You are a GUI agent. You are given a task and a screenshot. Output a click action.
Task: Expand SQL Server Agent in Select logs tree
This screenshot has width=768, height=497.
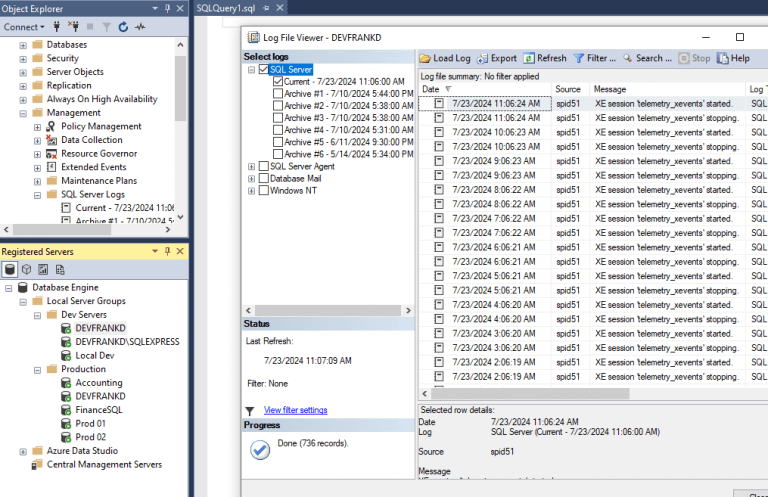[x=251, y=166]
